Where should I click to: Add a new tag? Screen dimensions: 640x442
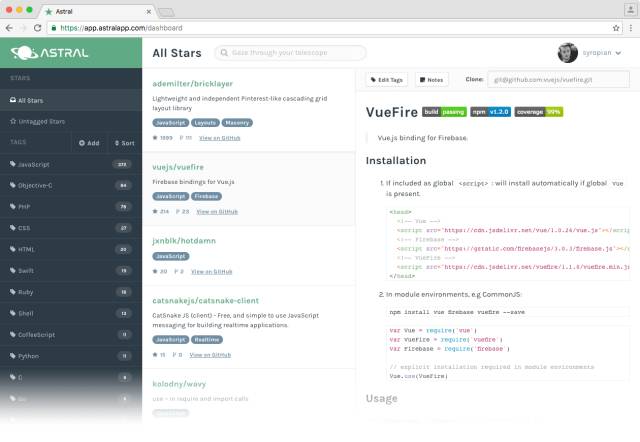[89, 143]
